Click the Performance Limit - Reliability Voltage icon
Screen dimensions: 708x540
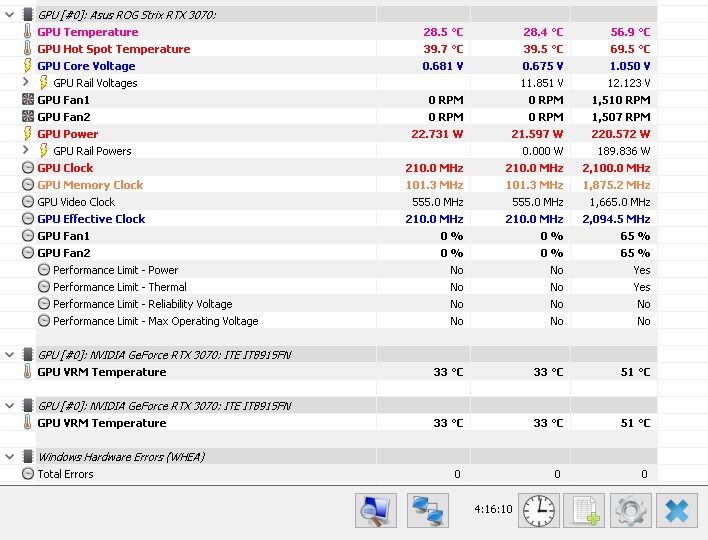[x=44, y=304]
